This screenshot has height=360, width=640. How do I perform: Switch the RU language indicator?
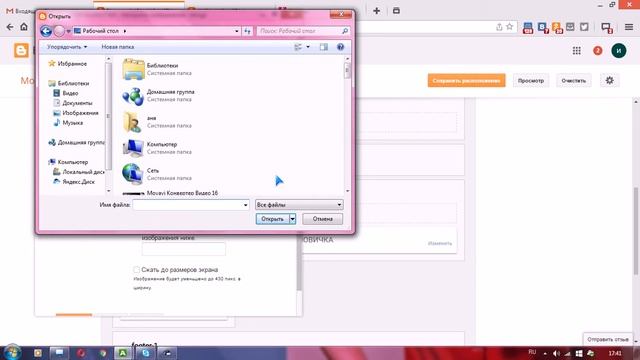(532, 352)
